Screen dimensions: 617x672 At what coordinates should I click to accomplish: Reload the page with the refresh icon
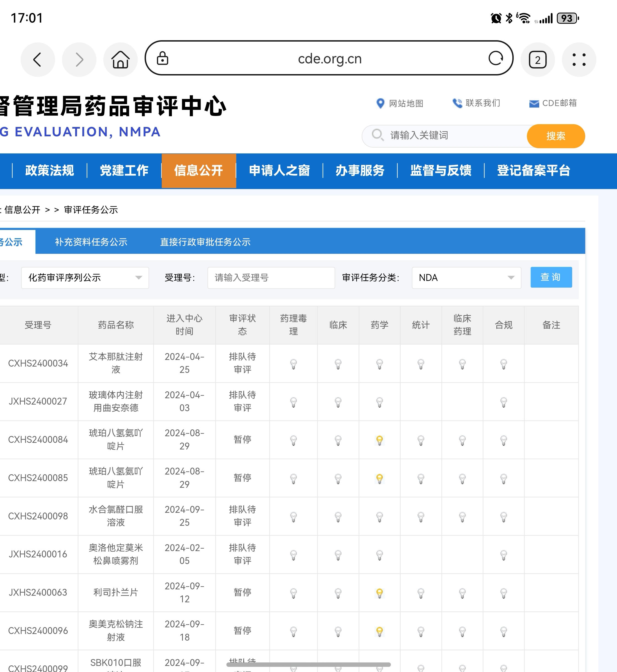point(496,58)
